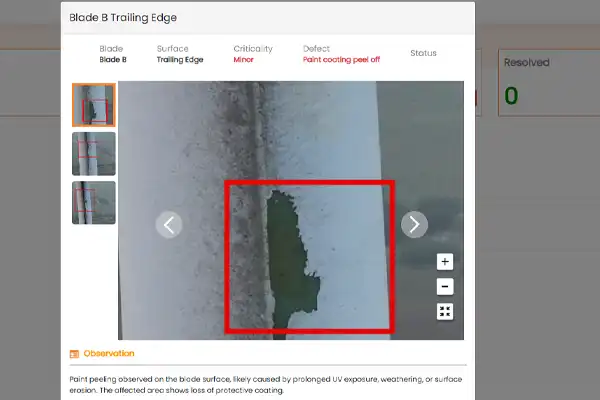600x400 pixels.
Task: Click the Observation section icon
Action: coord(74,354)
